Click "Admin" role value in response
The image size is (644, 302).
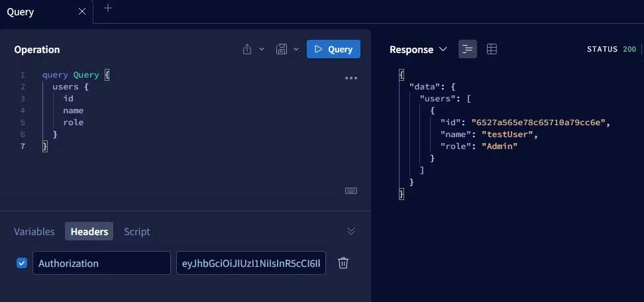[500, 146]
